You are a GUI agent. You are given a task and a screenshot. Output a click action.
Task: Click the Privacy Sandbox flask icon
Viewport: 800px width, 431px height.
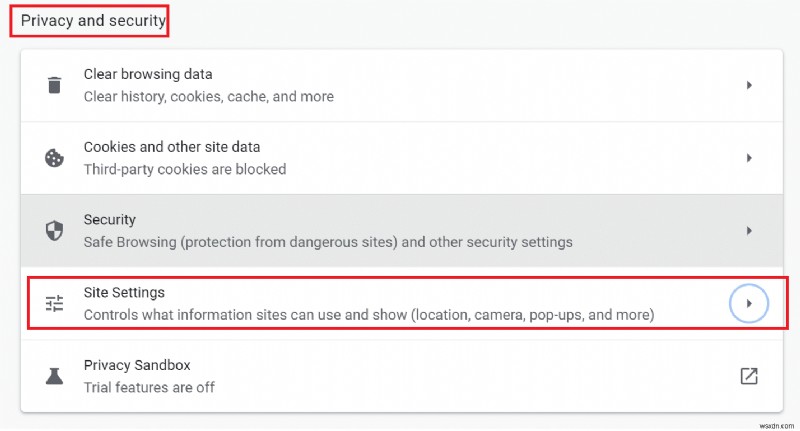(54, 376)
